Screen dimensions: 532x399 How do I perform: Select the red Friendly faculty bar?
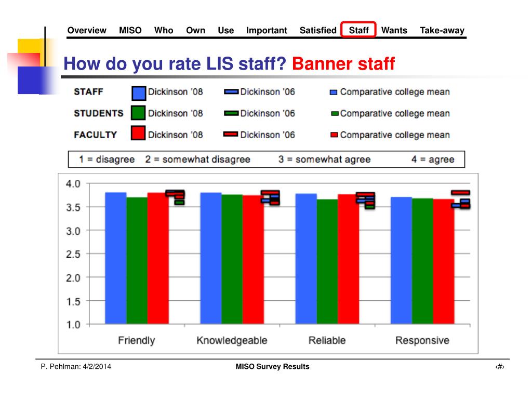[158, 258]
